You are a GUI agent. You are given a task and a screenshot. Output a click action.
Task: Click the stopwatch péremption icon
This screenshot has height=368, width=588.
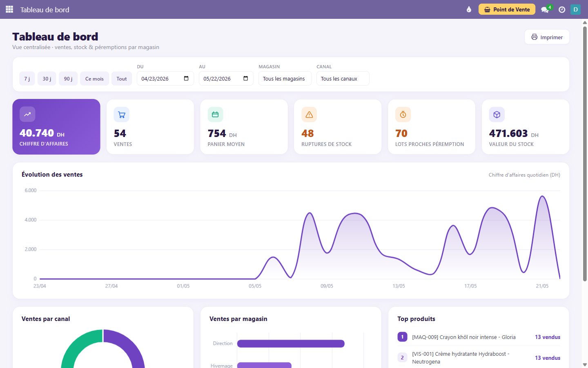coord(403,114)
